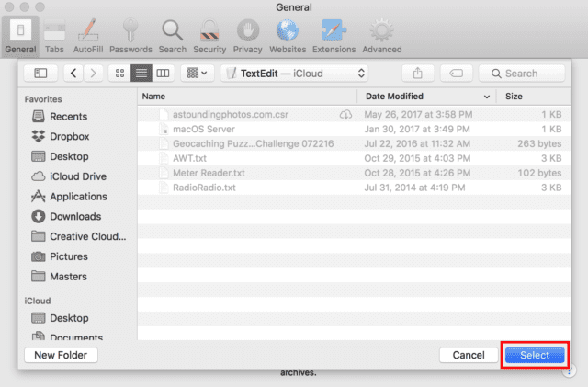The height and width of the screenshot is (387, 588).
Task: Switch to icon view
Action: [120, 73]
